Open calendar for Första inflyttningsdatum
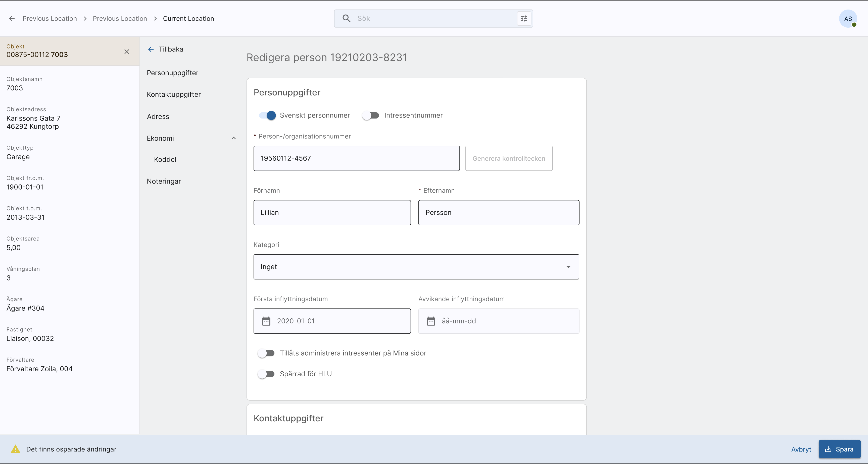Viewport: 868px width, 464px height. tap(266, 321)
